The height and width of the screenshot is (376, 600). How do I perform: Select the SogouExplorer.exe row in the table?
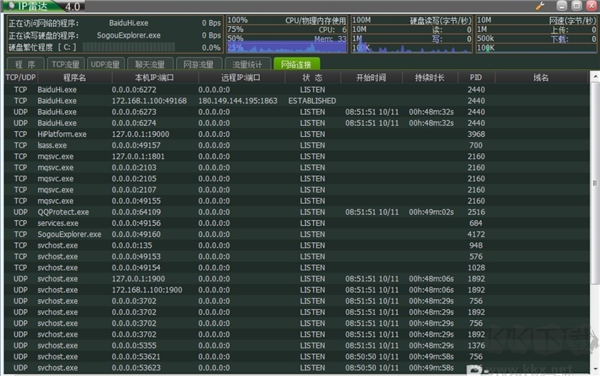point(297,234)
